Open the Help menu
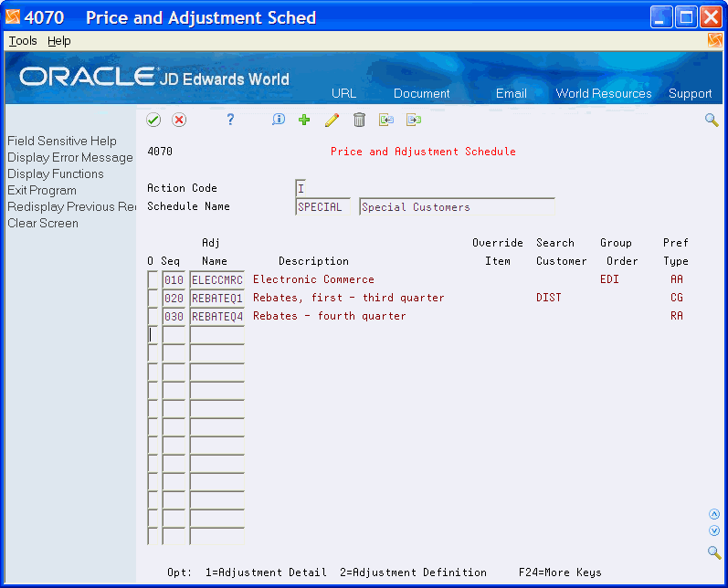Image resolution: width=728 pixels, height=588 pixels. click(59, 41)
